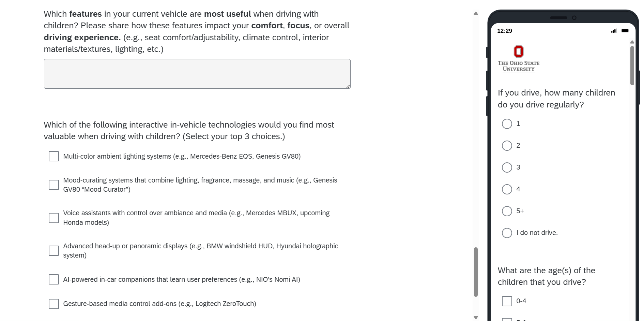The width and height of the screenshot is (644, 321).
Task: Click the phone preview scrollbar thumb
Action: (x=632, y=65)
